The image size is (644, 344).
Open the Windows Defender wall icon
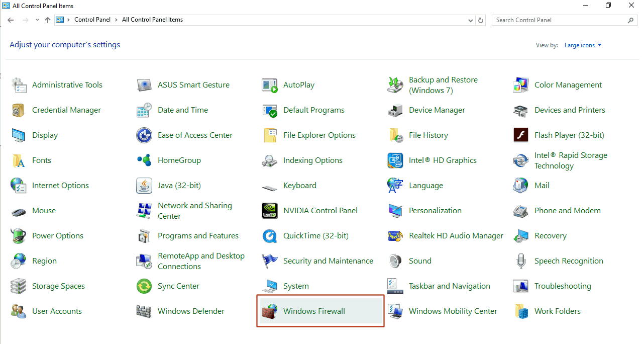[144, 311]
